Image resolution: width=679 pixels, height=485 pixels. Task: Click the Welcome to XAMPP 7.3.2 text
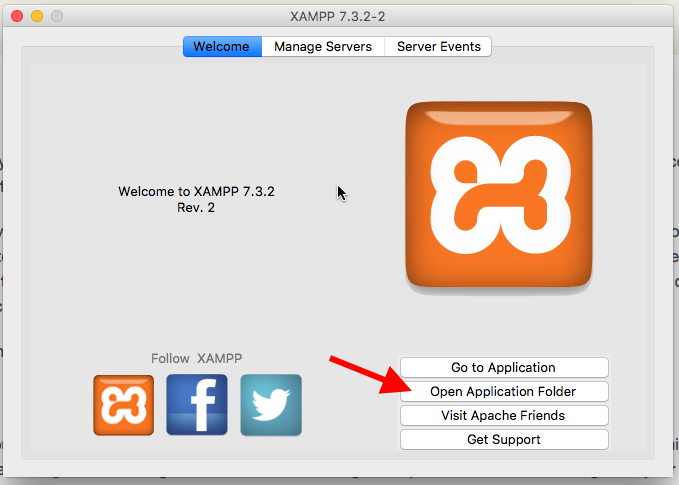click(x=196, y=191)
